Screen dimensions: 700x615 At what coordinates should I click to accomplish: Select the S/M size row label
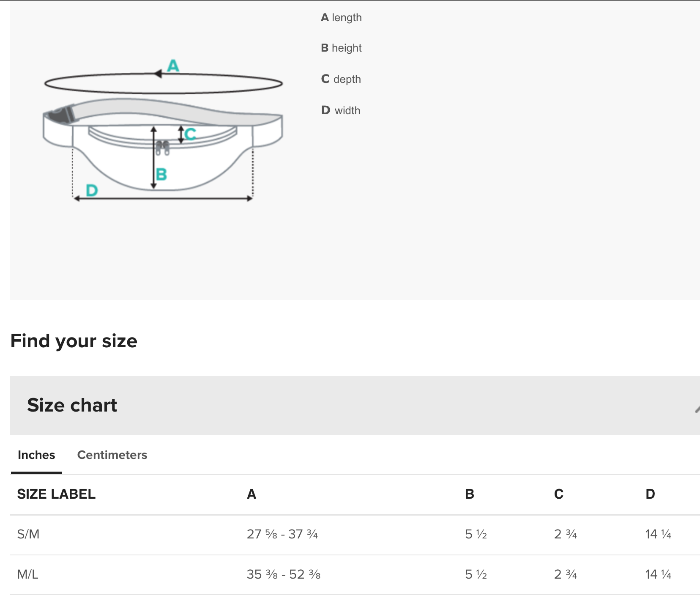click(x=28, y=534)
